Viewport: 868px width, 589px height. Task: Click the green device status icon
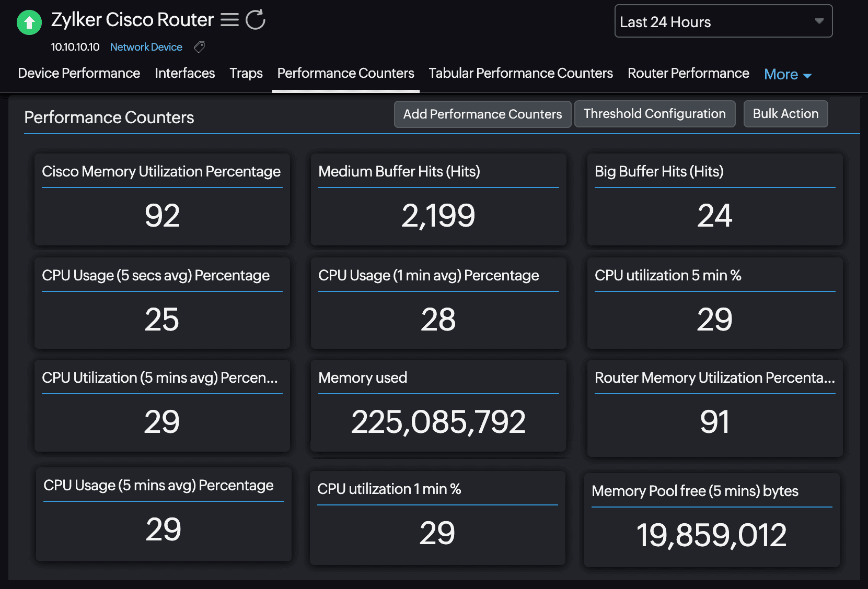29,22
